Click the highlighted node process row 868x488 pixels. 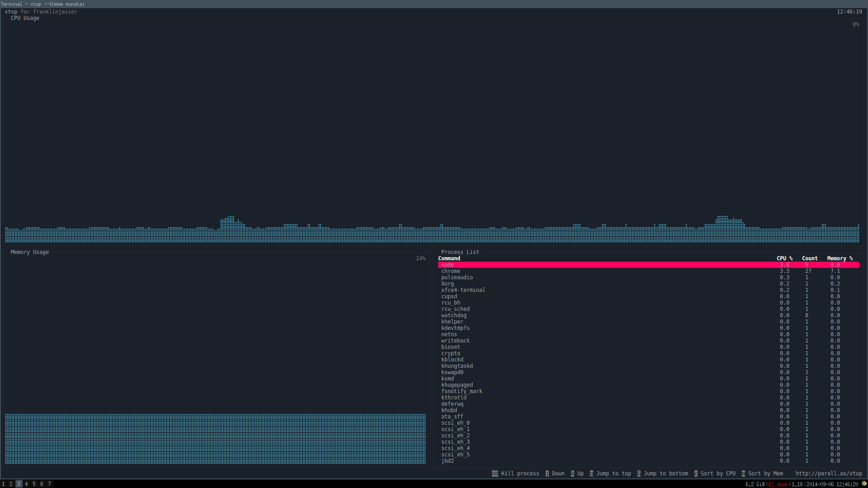(x=447, y=265)
